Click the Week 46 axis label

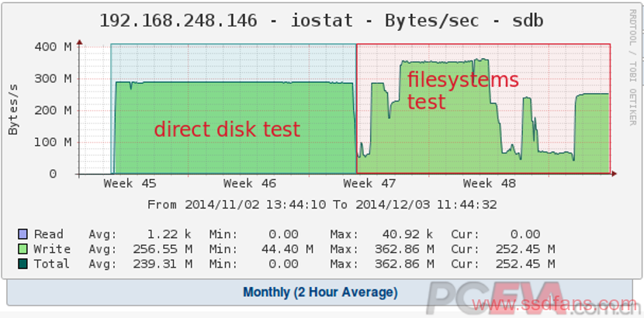coord(250,183)
